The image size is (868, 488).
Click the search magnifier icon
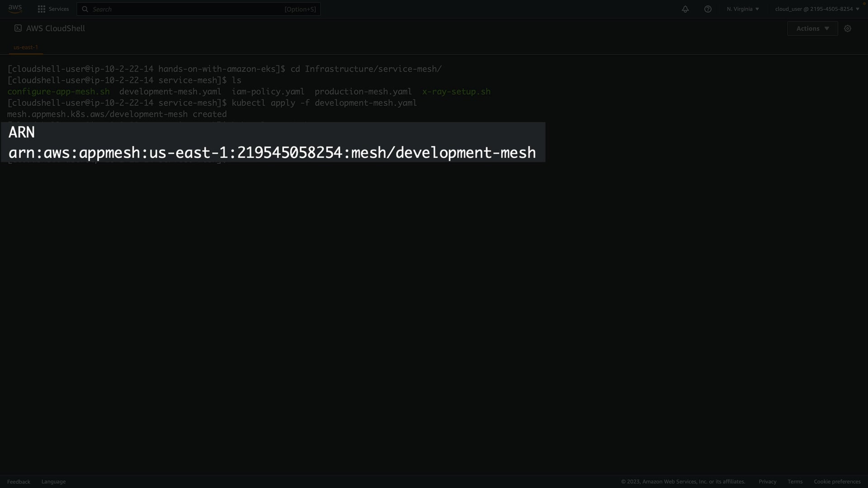pos(85,9)
